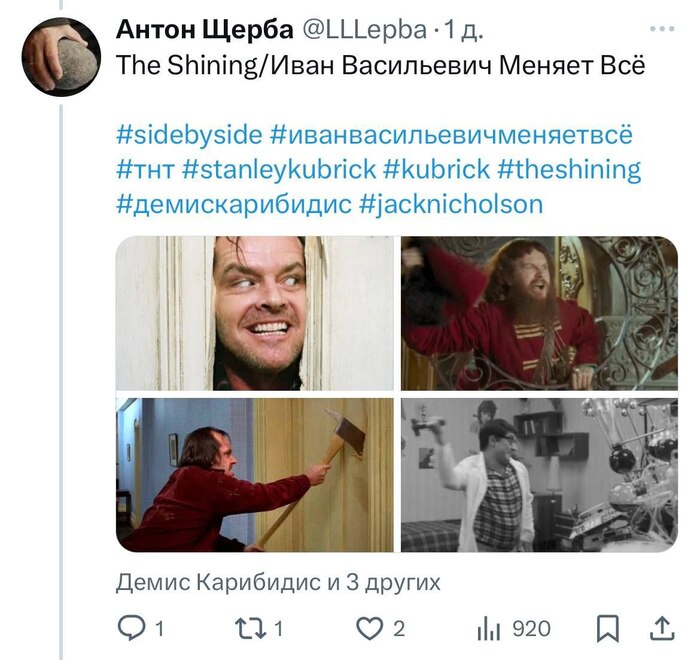Open the #theshining hashtag
Image resolution: width=700 pixels, height=660 pixels.
tap(569, 170)
